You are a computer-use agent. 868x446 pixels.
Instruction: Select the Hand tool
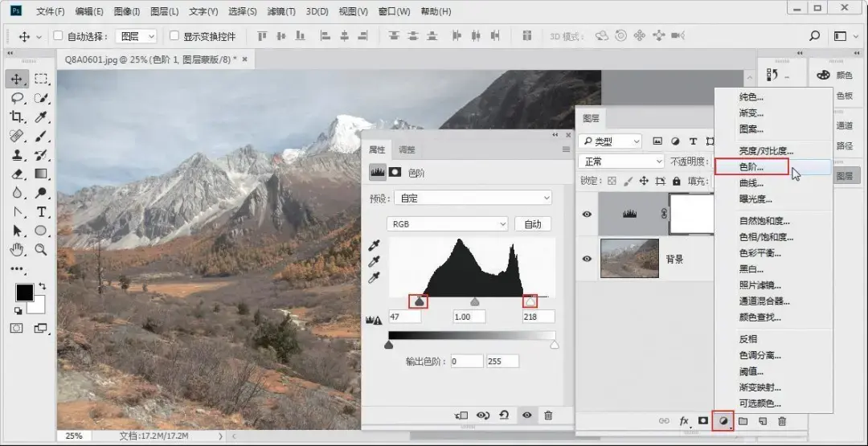click(17, 250)
